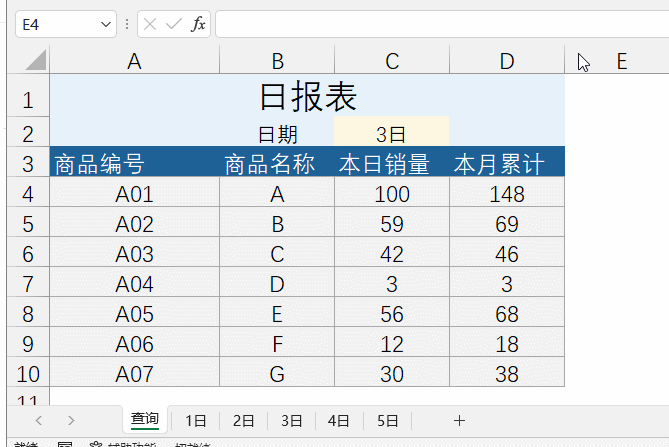Screen dimensions: 669x447
Task: Select the 3日 date cell
Action: coord(392,131)
